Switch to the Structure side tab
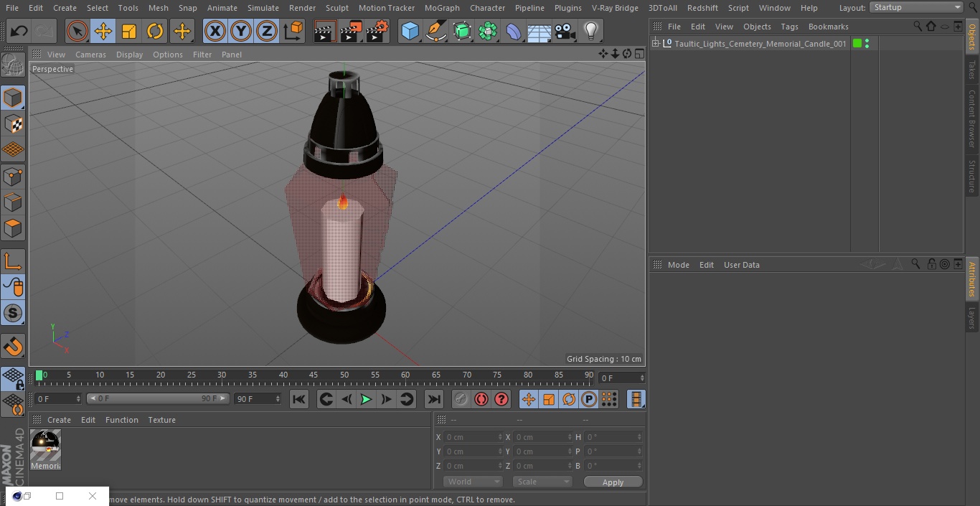Viewport: 980px width, 506px height. pyautogui.click(x=972, y=176)
